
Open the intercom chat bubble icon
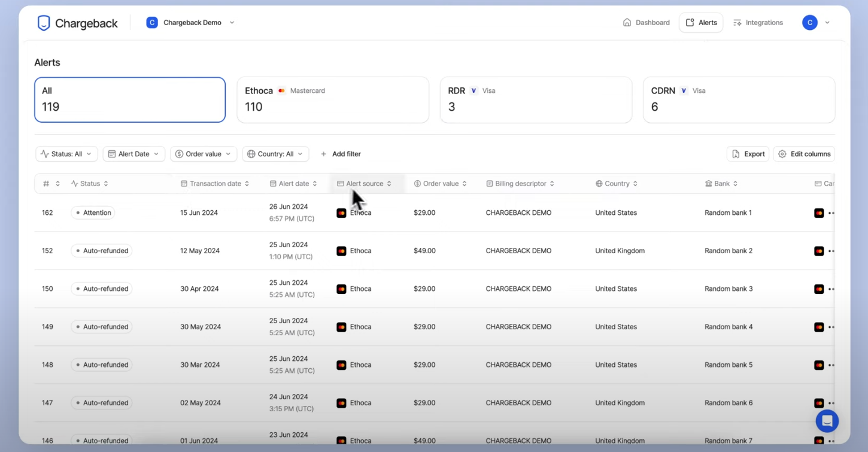(x=827, y=421)
